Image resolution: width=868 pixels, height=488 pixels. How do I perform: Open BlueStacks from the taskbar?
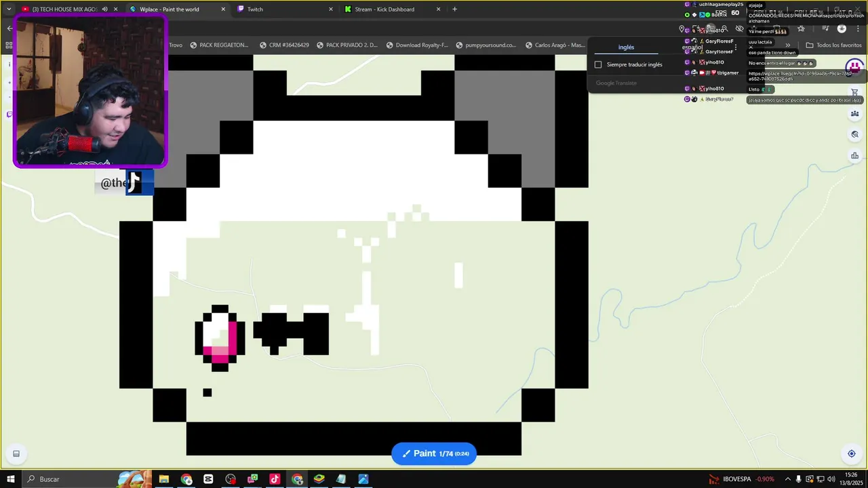click(x=319, y=479)
